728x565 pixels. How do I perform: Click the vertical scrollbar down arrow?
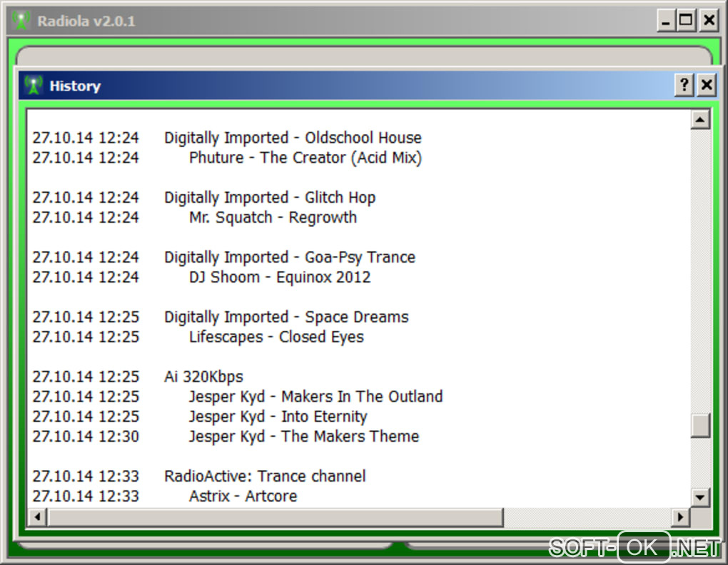(x=700, y=498)
